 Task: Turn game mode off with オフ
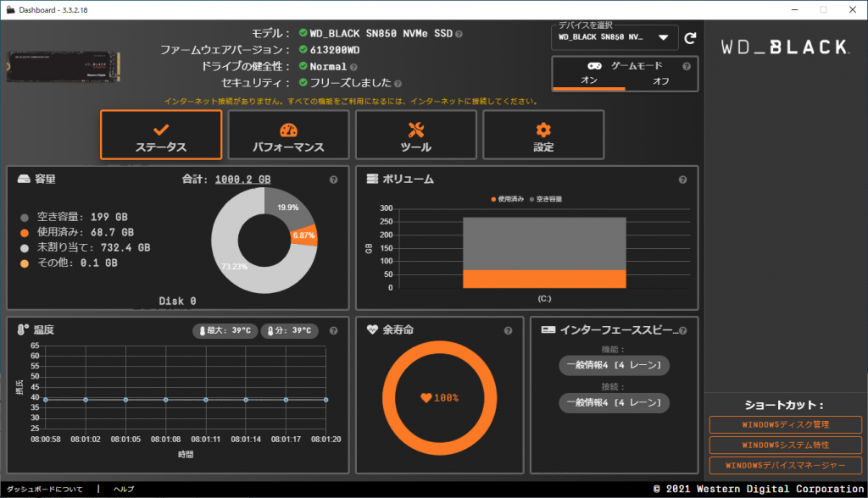(x=661, y=81)
